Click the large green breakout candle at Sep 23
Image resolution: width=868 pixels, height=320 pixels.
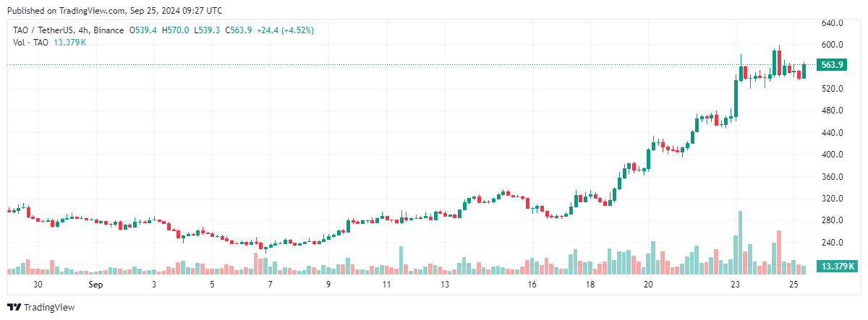(x=736, y=98)
